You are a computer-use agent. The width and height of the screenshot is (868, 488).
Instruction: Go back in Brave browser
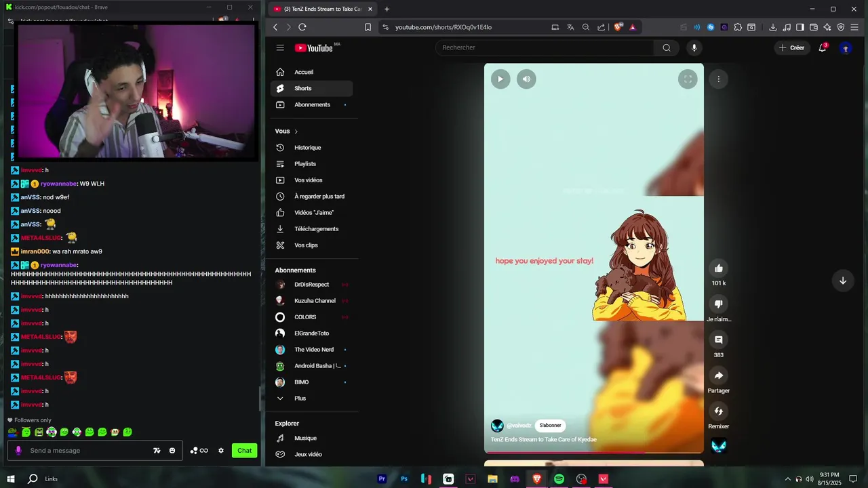pos(275,27)
